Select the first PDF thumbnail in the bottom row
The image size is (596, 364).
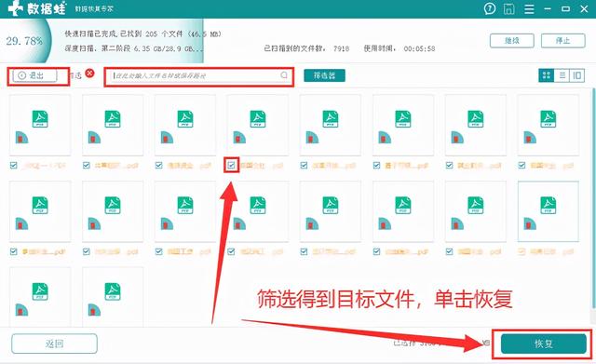40,297
